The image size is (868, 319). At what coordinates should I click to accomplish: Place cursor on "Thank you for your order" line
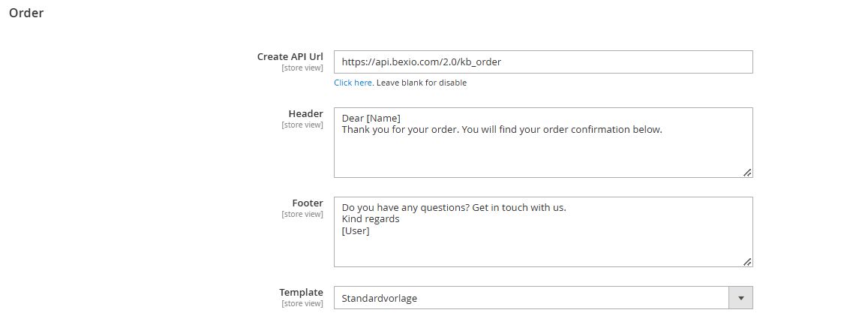[x=501, y=130]
